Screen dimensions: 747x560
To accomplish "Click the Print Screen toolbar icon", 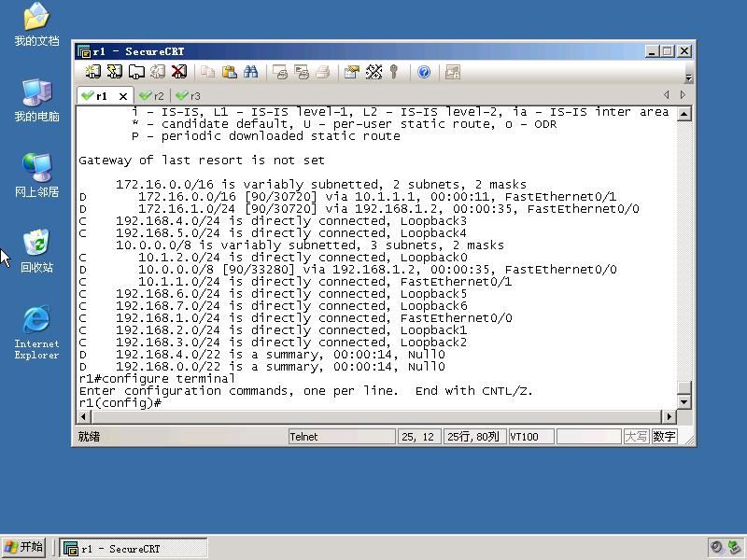I will [x=280, y=72].
